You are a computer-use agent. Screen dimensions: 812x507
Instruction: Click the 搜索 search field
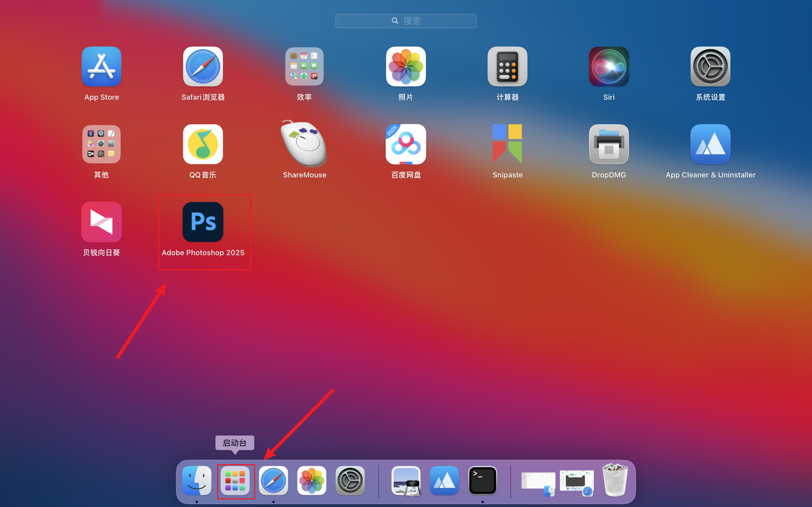coord(406,21)
